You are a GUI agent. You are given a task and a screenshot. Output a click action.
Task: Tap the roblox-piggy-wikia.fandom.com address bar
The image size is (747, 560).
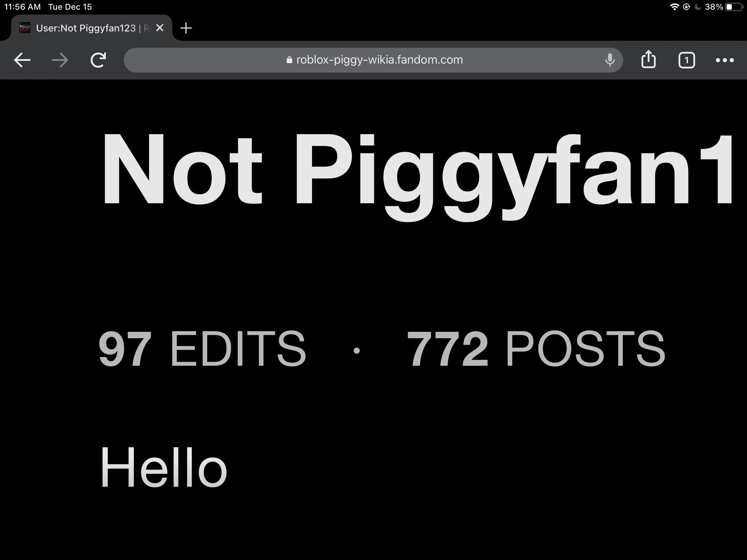[x=373, y=60]
